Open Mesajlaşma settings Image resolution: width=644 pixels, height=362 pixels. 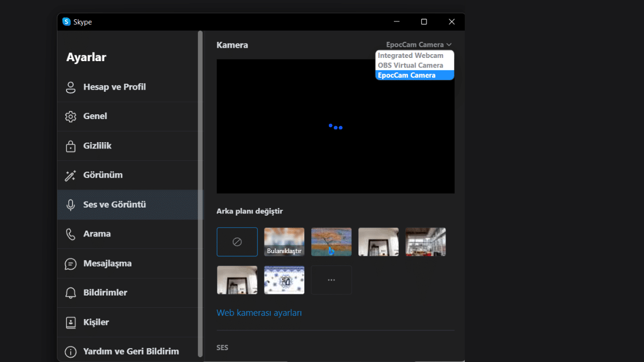128,263
